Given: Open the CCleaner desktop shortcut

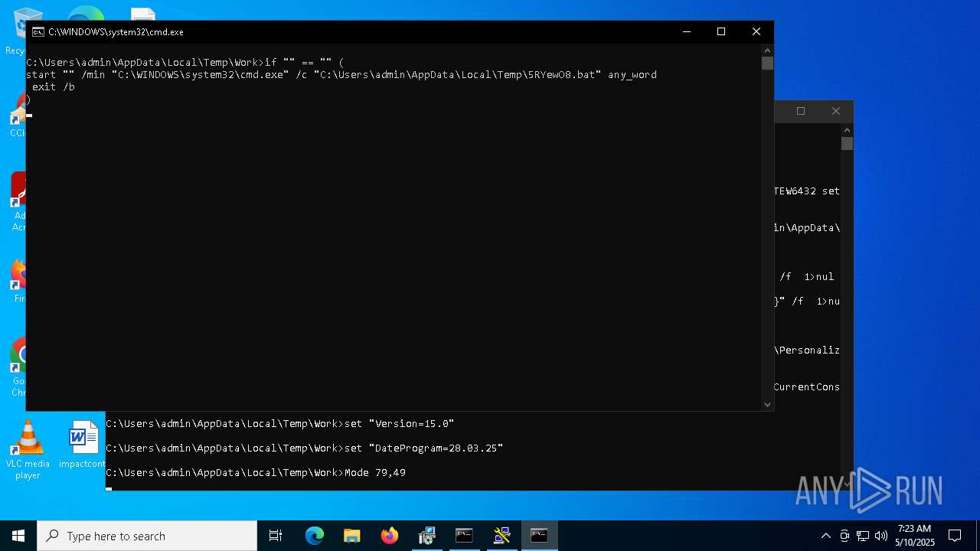Looking at the screenshot, I should (x=18, y=116).
